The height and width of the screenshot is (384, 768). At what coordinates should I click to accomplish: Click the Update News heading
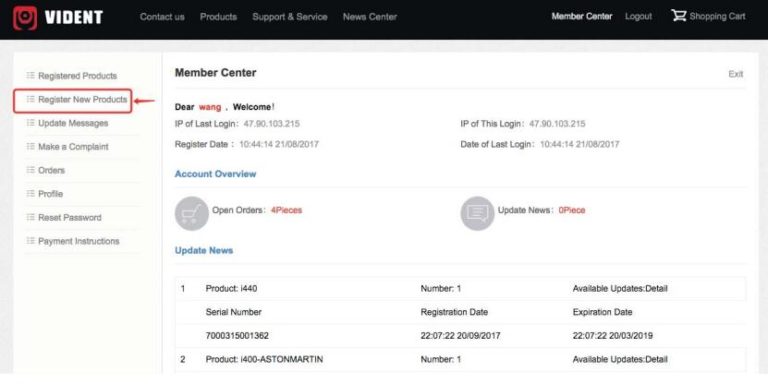click(204, 250)
